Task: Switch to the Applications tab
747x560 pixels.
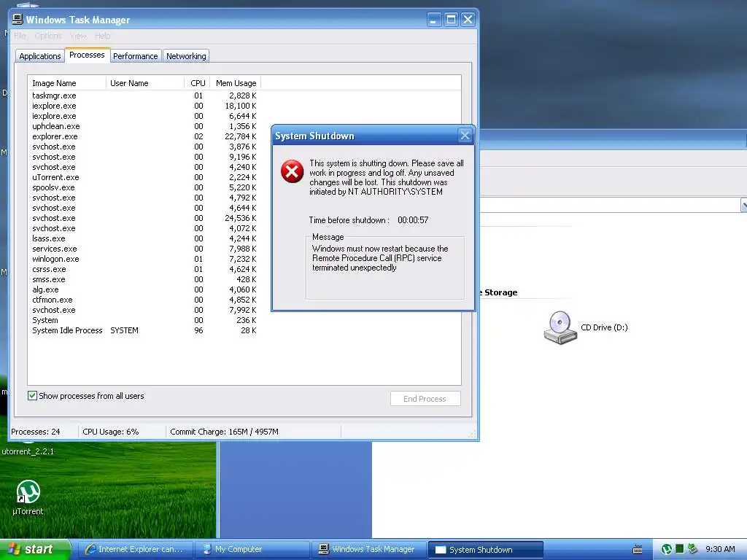Action: pyautogui.click(x=40, y=56)
